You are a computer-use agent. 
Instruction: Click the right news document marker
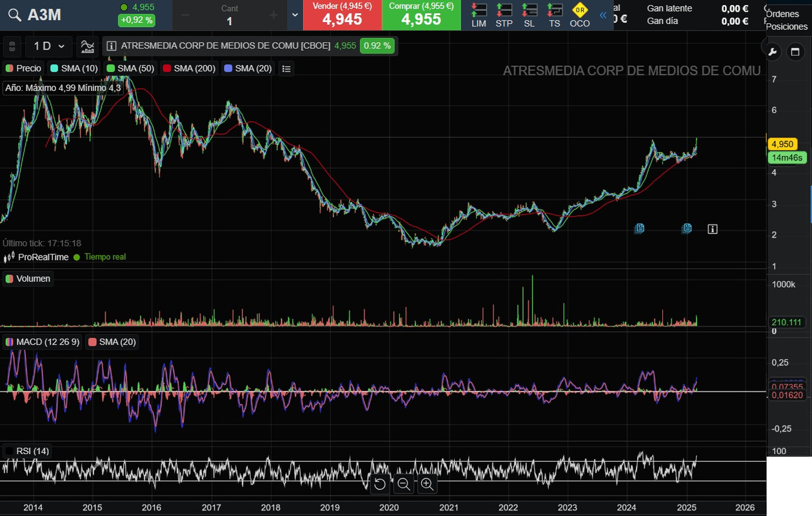(x=687, y=228)
